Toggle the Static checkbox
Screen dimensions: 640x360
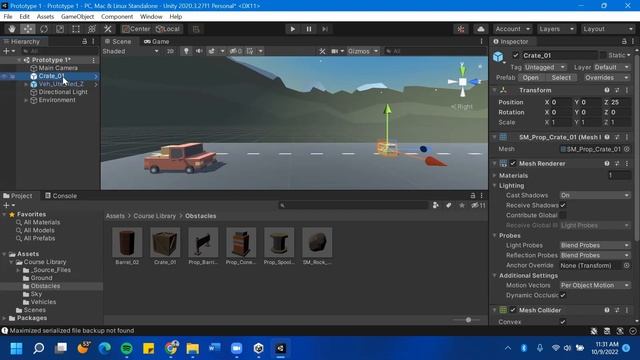[x=603, y=55]
